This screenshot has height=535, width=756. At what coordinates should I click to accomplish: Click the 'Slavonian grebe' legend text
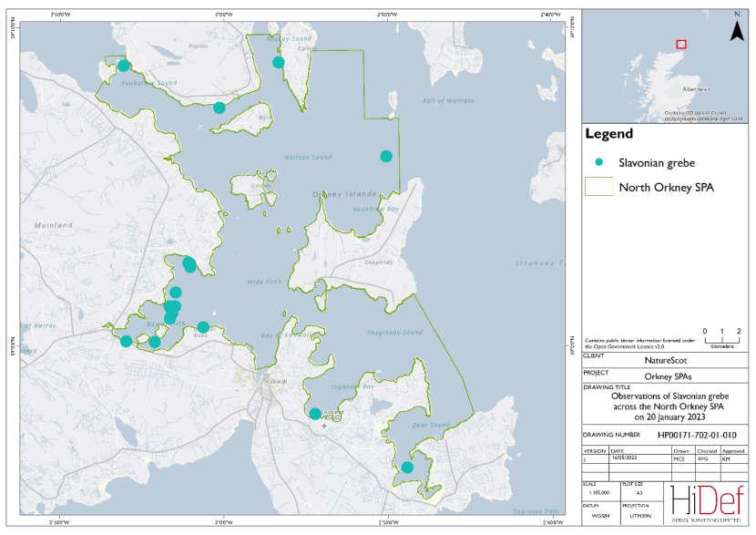(x=657, y=163)
